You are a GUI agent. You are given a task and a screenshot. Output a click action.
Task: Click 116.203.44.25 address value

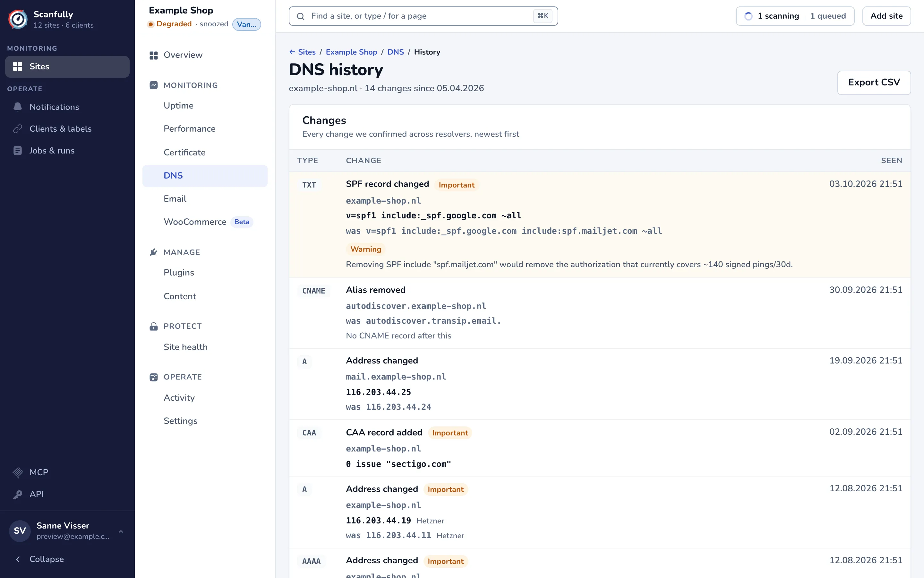click(x=378, y=392)
